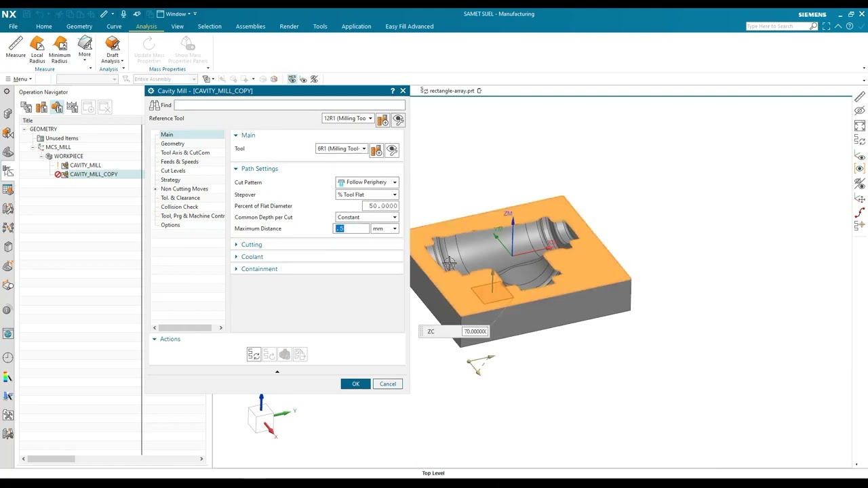868x488 pixels.
Task: Show the Machine Tool view in Operation Navigator
Action: (41, 107)
